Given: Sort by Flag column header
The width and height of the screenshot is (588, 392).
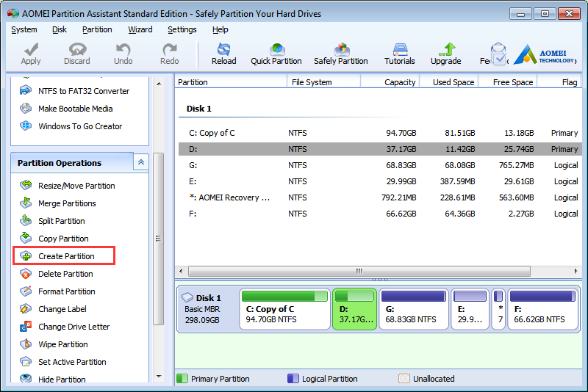Looking at the screenshot, I should click(559, 82).
